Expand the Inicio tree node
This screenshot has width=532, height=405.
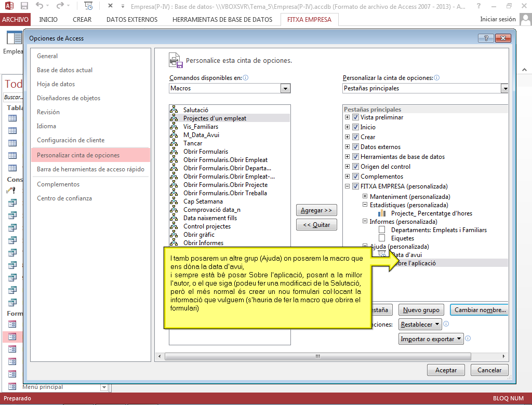click(x=347, y=127)
